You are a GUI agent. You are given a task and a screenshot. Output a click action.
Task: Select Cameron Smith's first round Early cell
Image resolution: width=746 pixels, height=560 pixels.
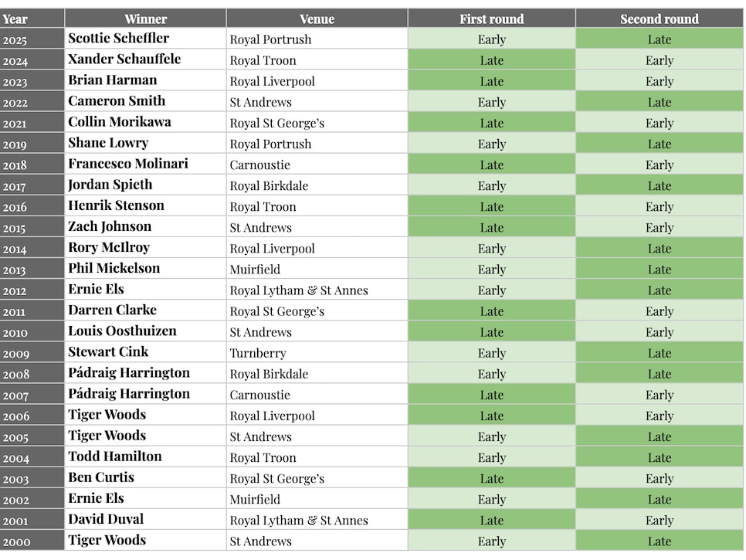pyautogui.click(x=491, y=101)
